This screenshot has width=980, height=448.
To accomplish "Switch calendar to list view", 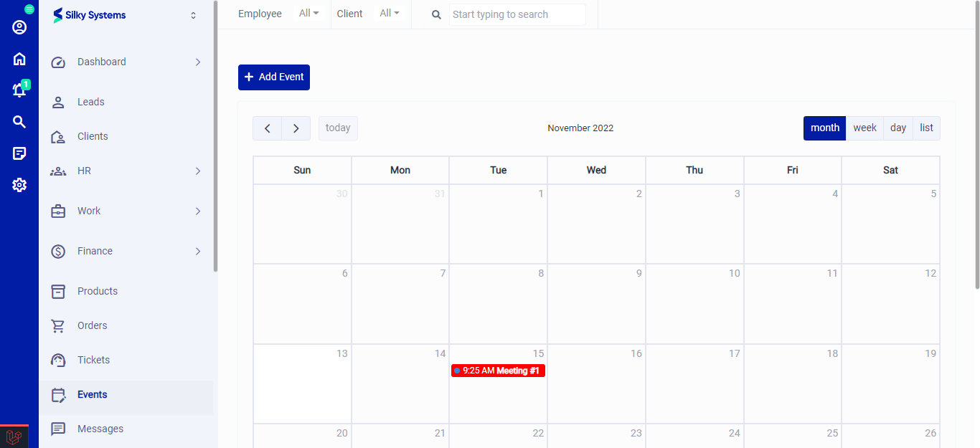I will [926, 128].
